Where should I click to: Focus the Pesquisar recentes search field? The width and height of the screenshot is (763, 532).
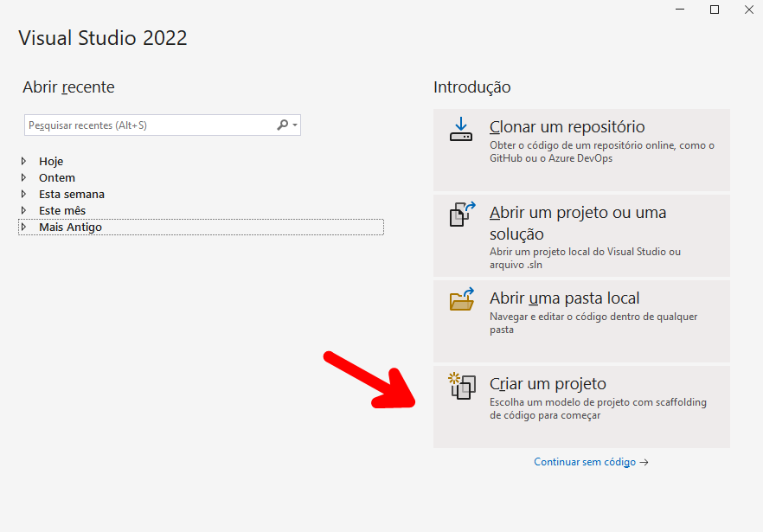pyautogui.click(x=150, y=125)
